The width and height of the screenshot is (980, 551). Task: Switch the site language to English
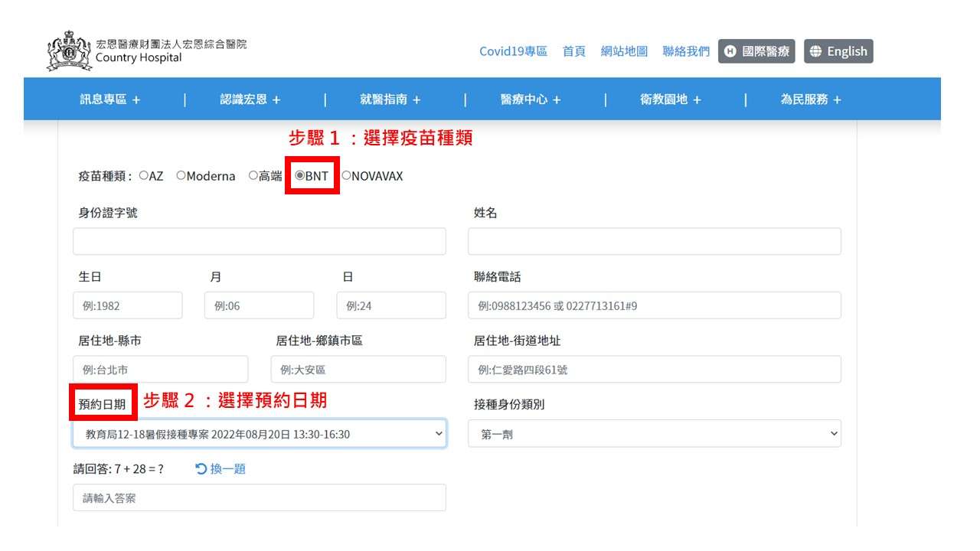pos(838,51)
